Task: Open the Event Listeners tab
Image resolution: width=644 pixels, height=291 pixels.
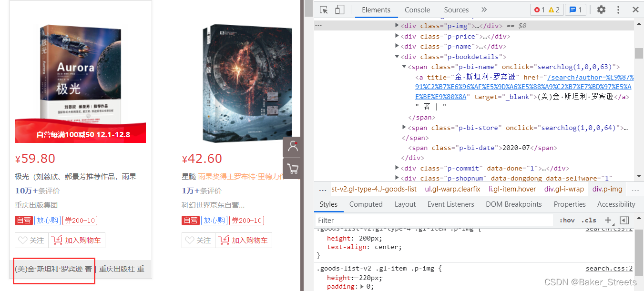Action: click(x=451, y=204)
